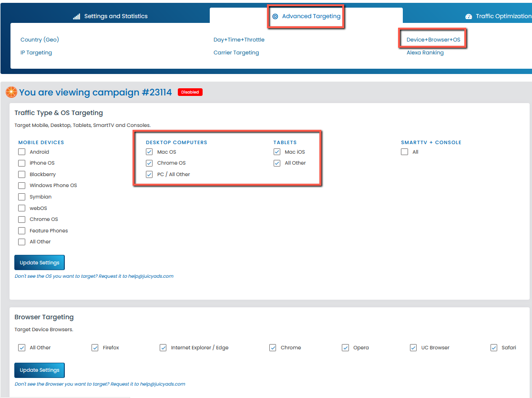532x398 pixels.
Task: Uncheck the tablet Mac iOS checkbox
Action: 277,152
